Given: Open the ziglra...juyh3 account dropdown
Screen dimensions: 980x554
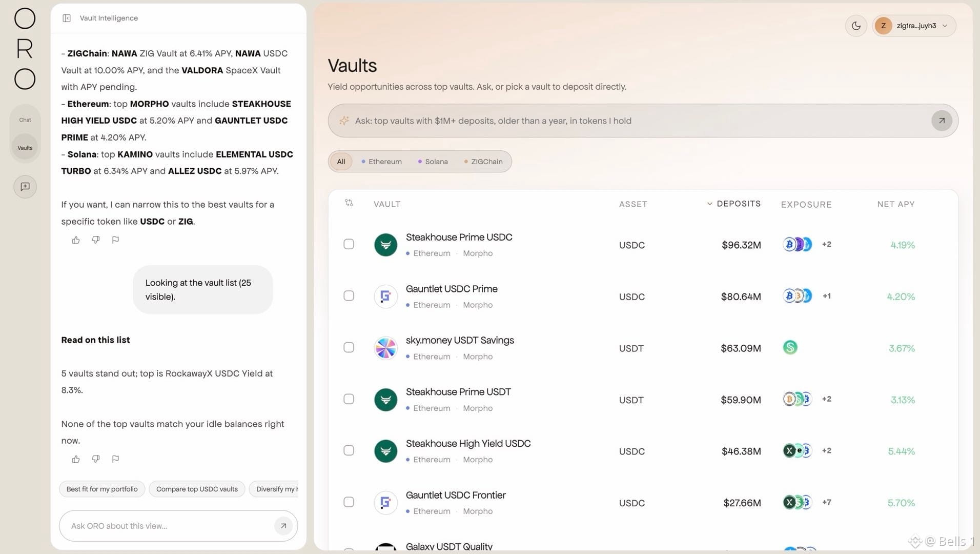Looking at the screenshot, I should pyautogui.click(x=914, y=26).
